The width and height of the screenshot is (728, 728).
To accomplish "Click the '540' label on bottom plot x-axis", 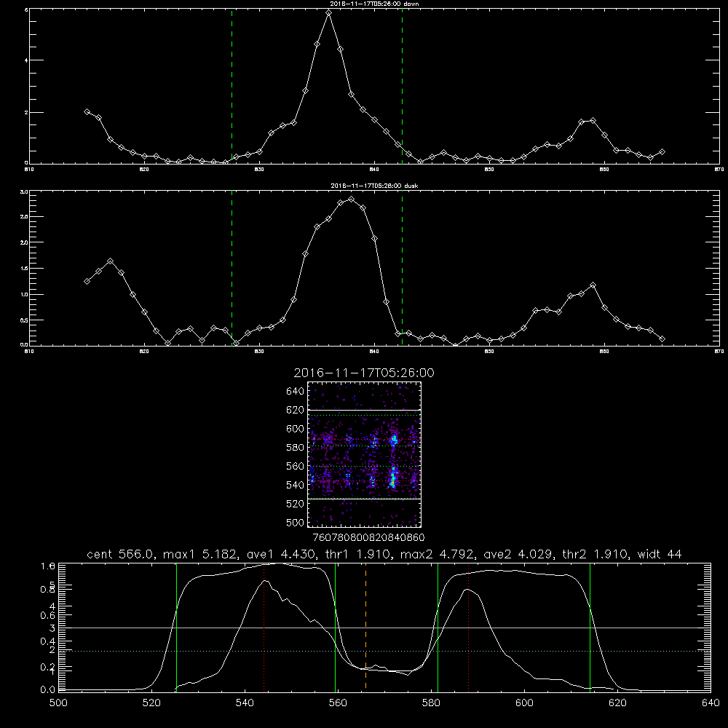I will coord(245,703).
